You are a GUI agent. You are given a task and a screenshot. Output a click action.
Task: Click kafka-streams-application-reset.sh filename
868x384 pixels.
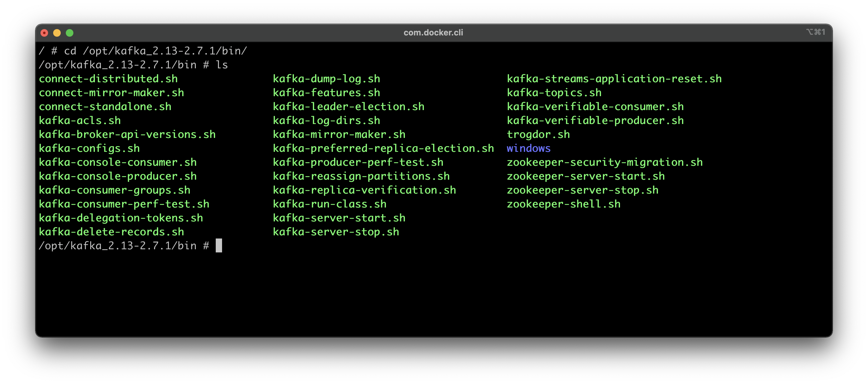click(614, 79)
